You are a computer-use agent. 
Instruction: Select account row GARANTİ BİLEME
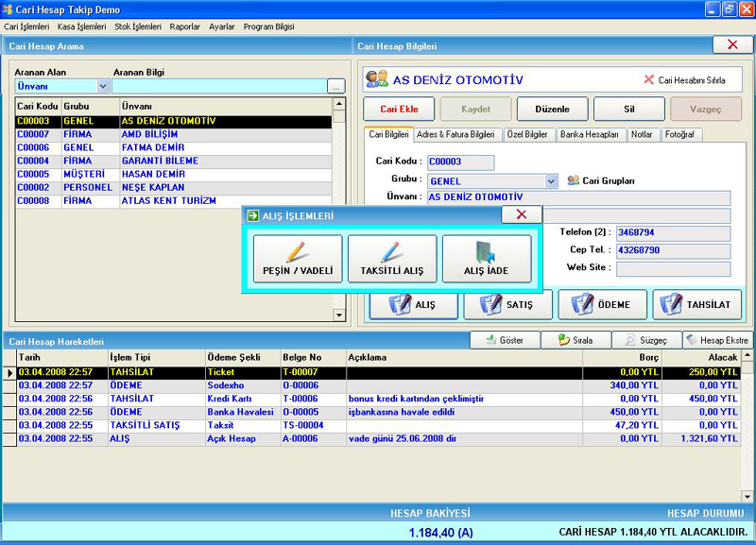point(174,161)
